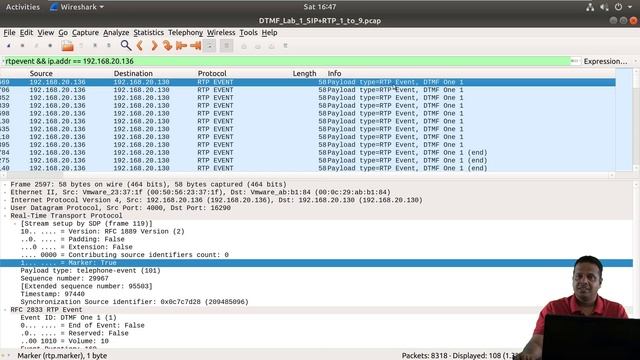Open the Wireless menu
This screenshot has width=640, height=360.
point(221,33)
